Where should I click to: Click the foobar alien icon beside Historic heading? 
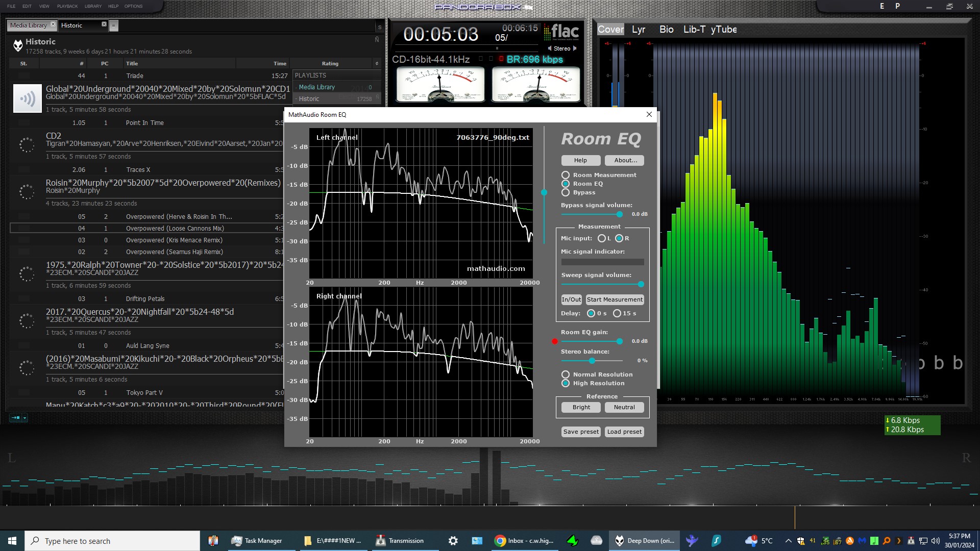18,46
